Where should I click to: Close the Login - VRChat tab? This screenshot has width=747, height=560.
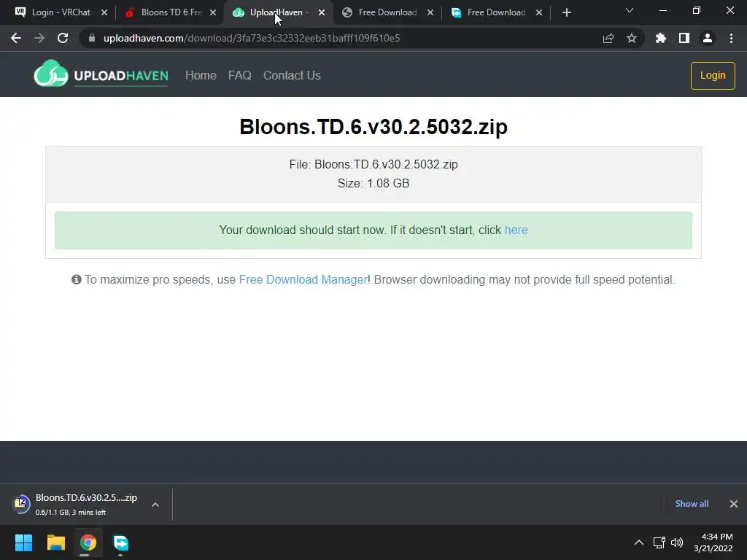(104, 12)
